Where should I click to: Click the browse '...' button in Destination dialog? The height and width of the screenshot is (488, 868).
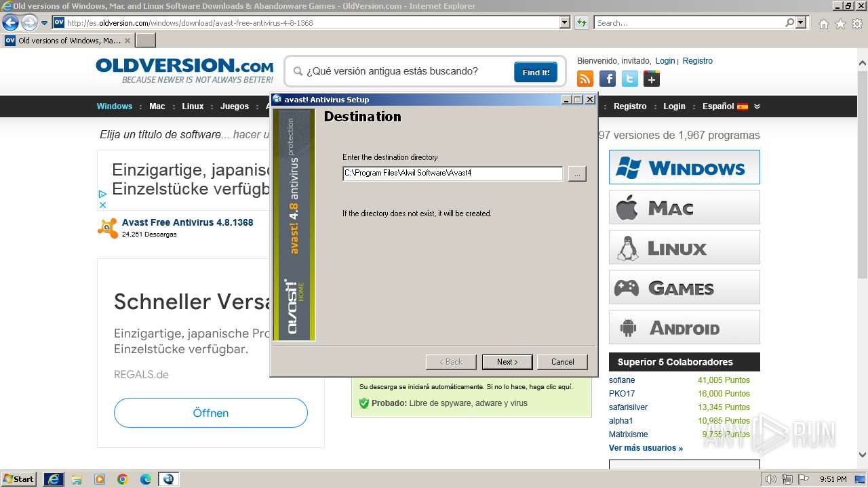[x=577, y=174]
